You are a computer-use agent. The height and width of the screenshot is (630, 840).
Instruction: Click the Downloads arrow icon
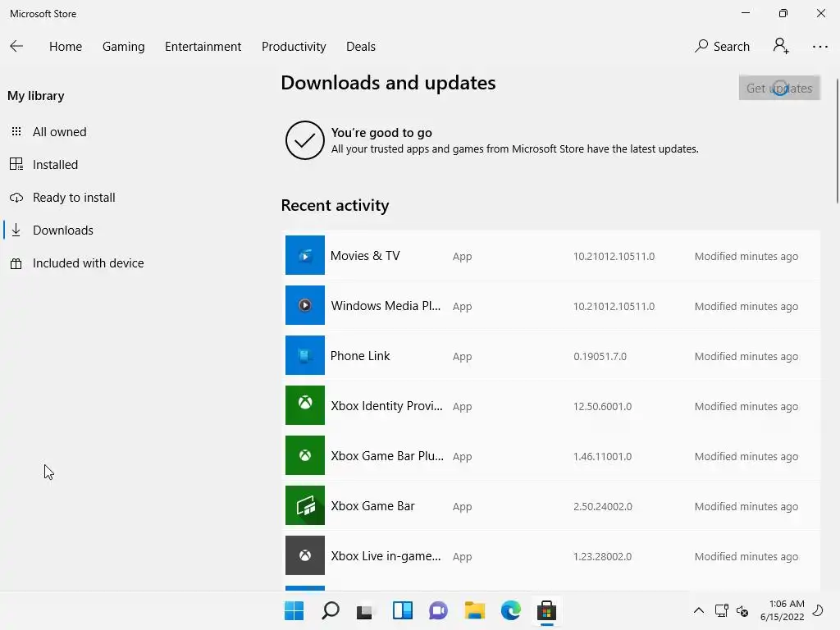16,230
